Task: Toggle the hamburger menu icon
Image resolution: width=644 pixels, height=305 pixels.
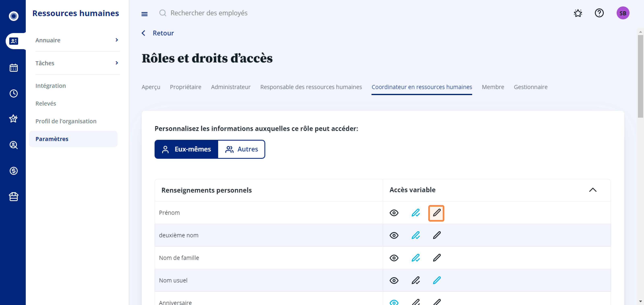Action: [x=144, y=14]
